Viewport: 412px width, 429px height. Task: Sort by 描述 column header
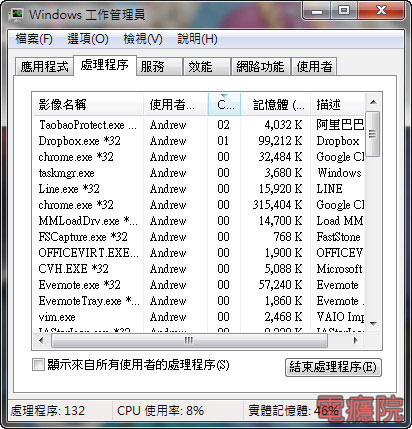coord(338,105)
